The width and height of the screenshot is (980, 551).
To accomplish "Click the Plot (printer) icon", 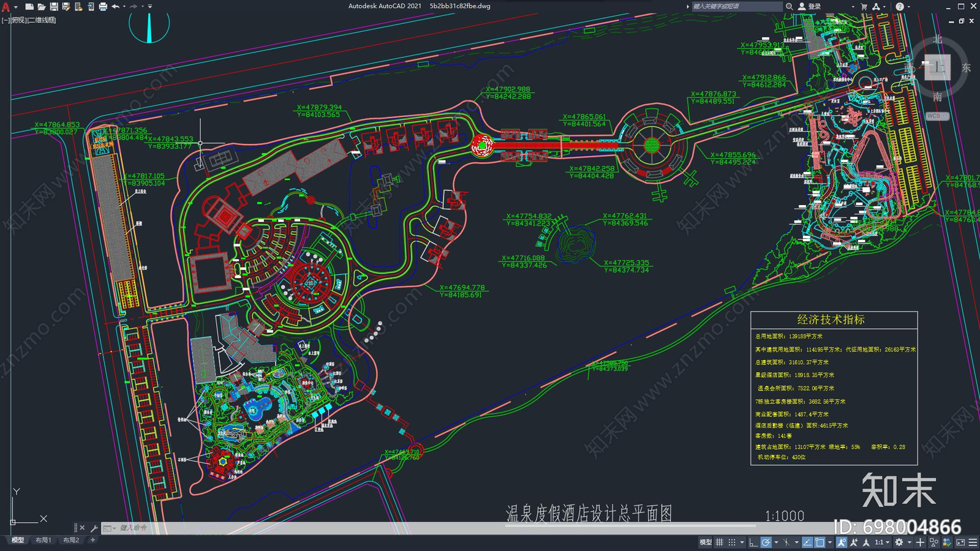I will click(103, 6).
